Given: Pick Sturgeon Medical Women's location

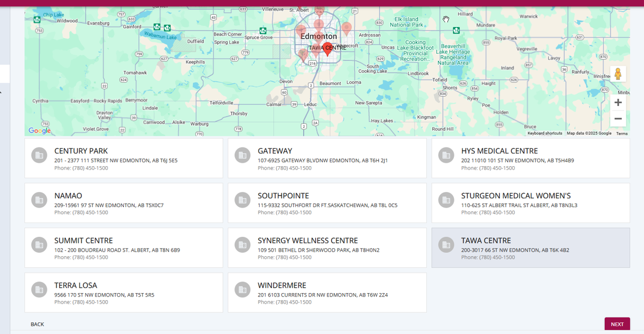Looking at the screenshot, I should point(530,203).
